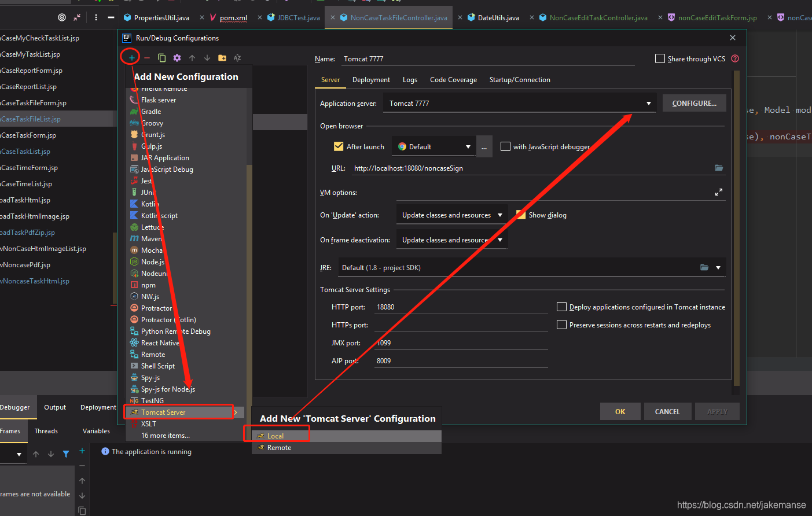Click the Name field with Tomcat 7777

tap(487, 59)
